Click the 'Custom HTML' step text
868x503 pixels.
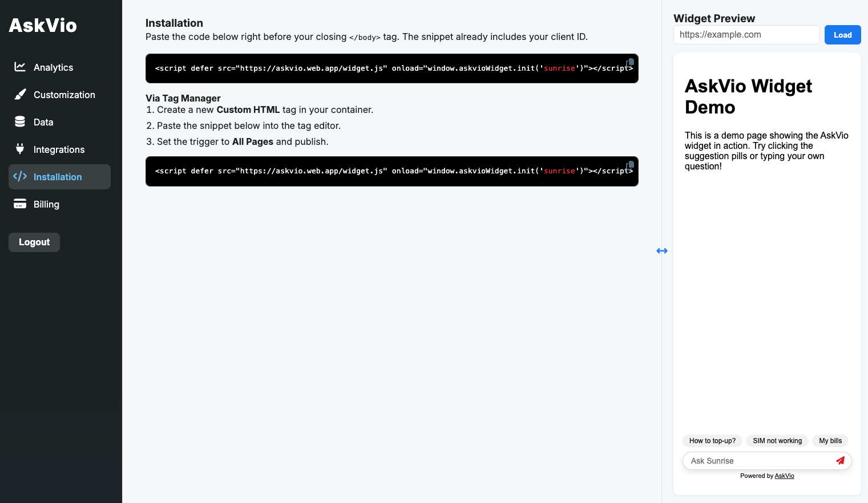click(248, 109)
